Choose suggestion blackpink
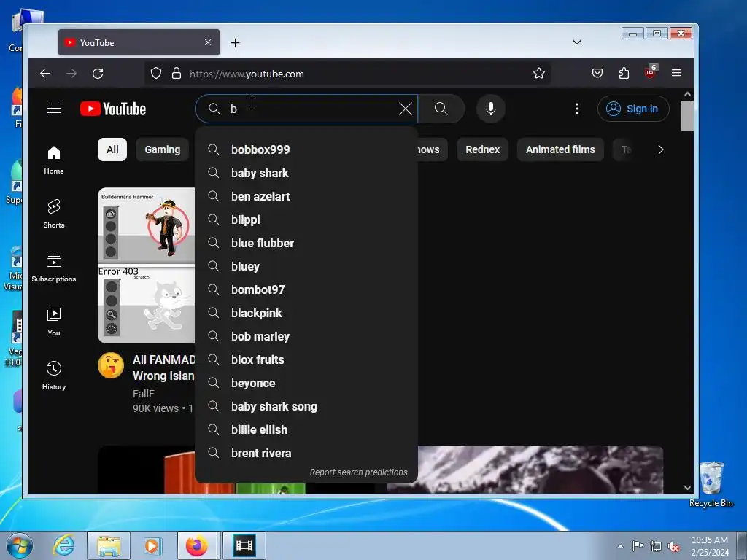 (x=306, y=313)
